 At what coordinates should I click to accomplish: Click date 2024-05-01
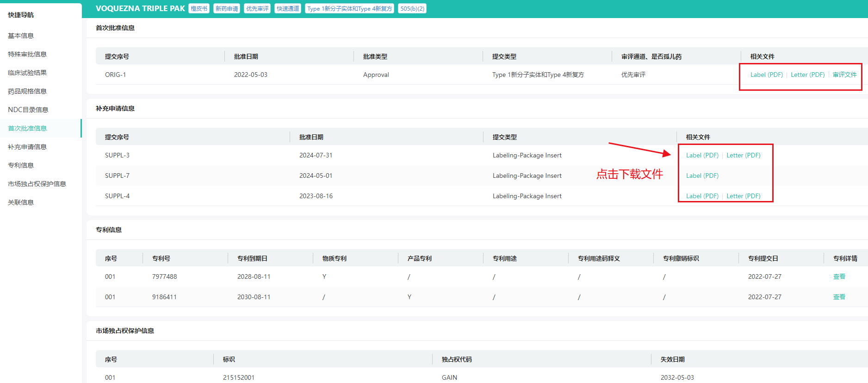click(x=316, y=176)
